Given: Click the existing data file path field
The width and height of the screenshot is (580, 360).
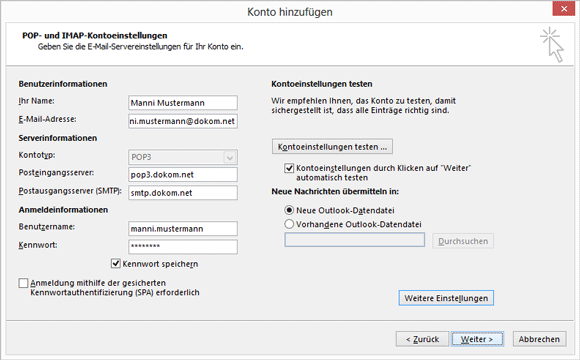Looking at the screenshot, I should pos(354,240).
